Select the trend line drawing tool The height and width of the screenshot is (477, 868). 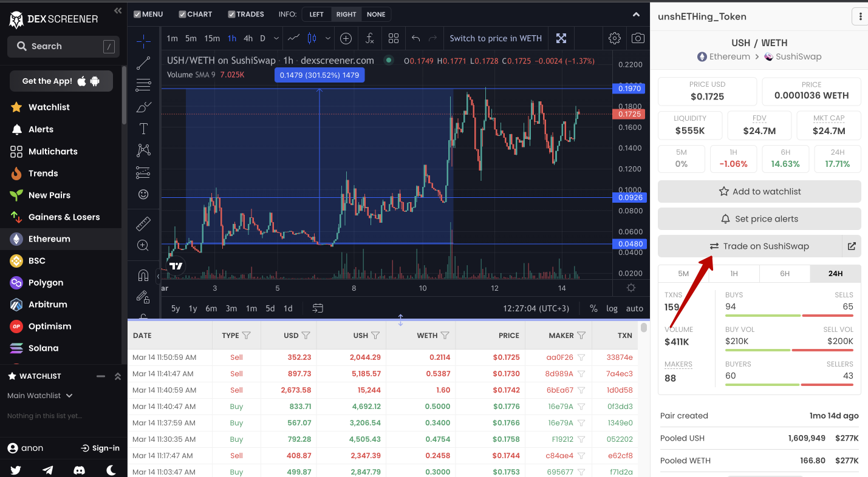tap(143, 63)
